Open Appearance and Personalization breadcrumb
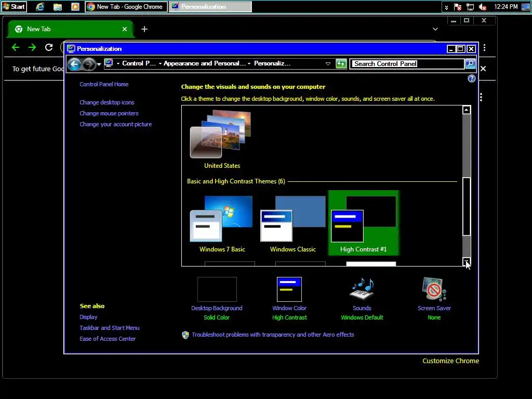 pyautogui.click(x=205, y=63)
